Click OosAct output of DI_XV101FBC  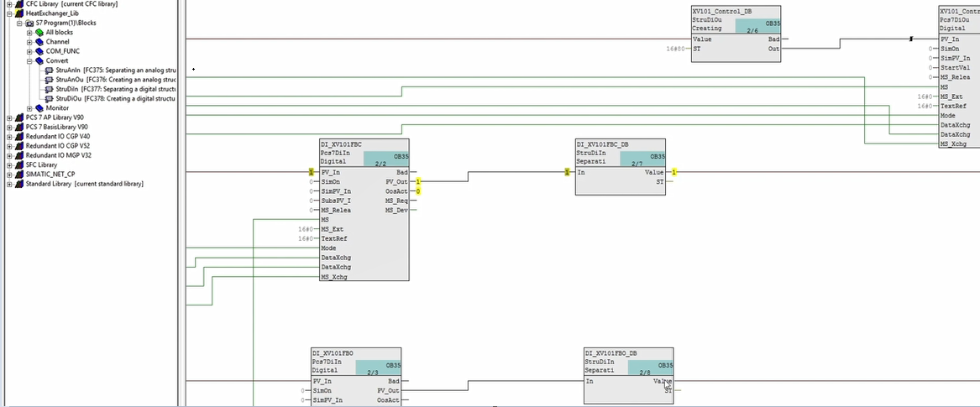pos(397,191)
